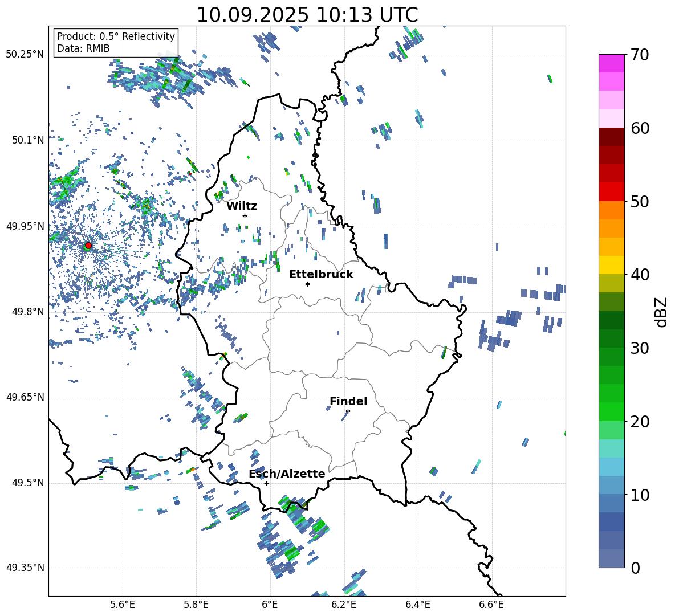675x616 pixels.
Task: Click the 20 colorbar tick label
Action: (x=640, y=421)
